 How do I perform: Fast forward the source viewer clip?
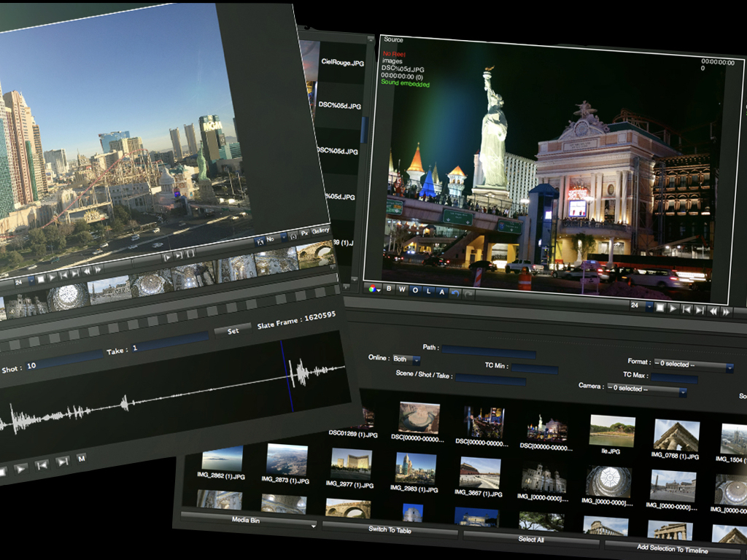pos(726,311)
